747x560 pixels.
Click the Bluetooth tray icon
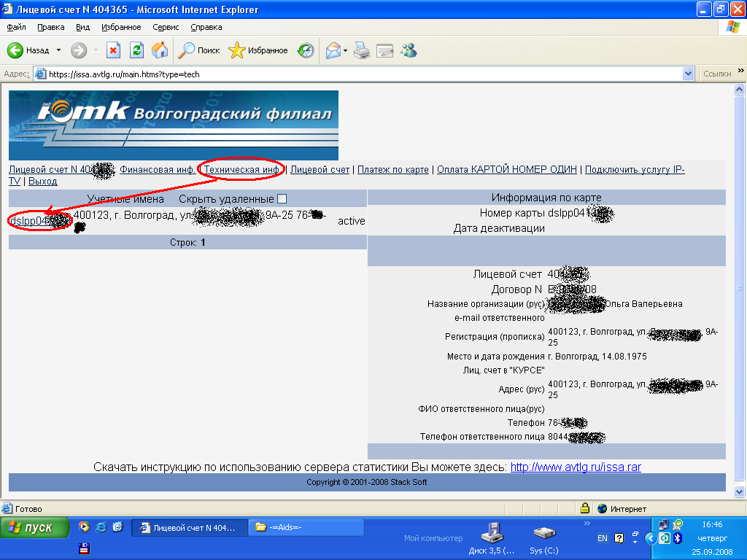tap(678, 538)
